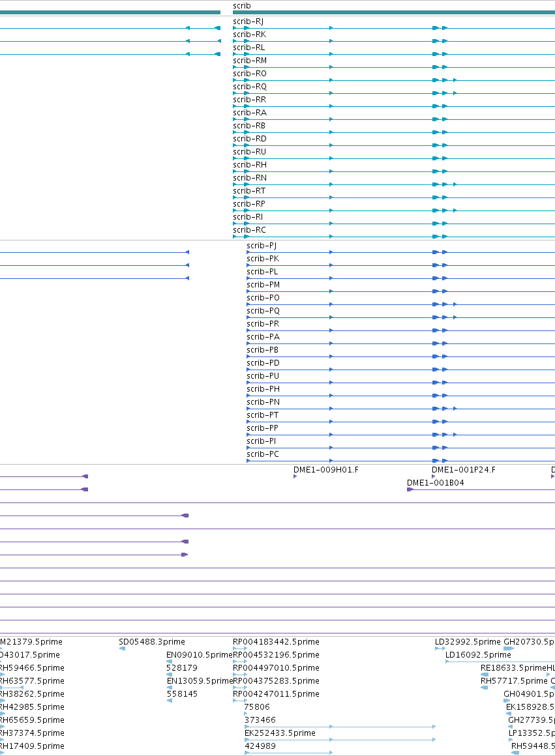
Task: Select EST RP004532196.5prime
Action: (x=276, y=655)
